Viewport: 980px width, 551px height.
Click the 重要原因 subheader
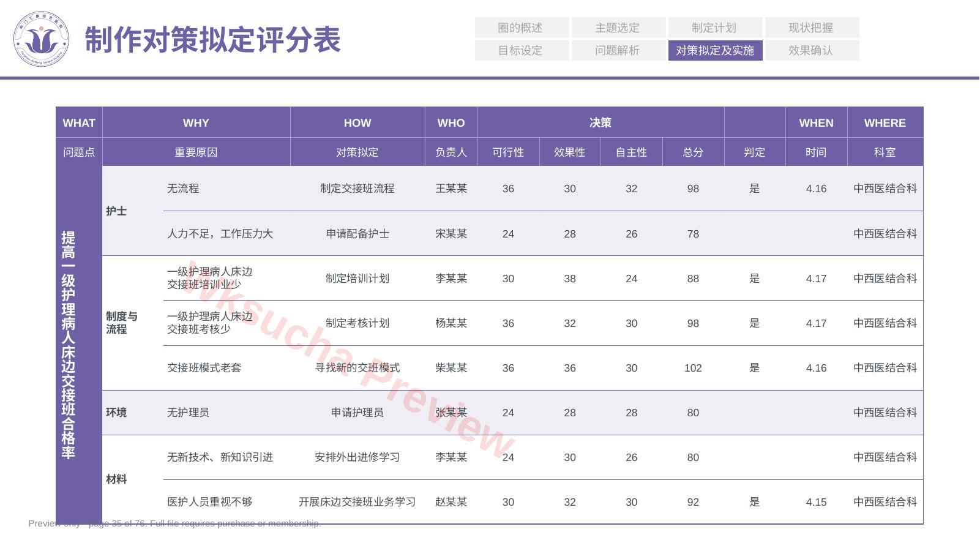tap(196, 152)
